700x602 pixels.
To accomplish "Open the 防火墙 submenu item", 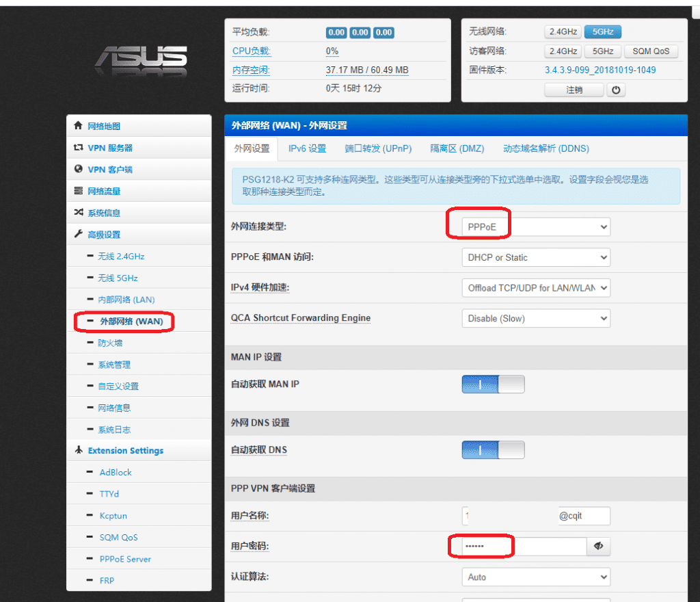I will point(139,343).
